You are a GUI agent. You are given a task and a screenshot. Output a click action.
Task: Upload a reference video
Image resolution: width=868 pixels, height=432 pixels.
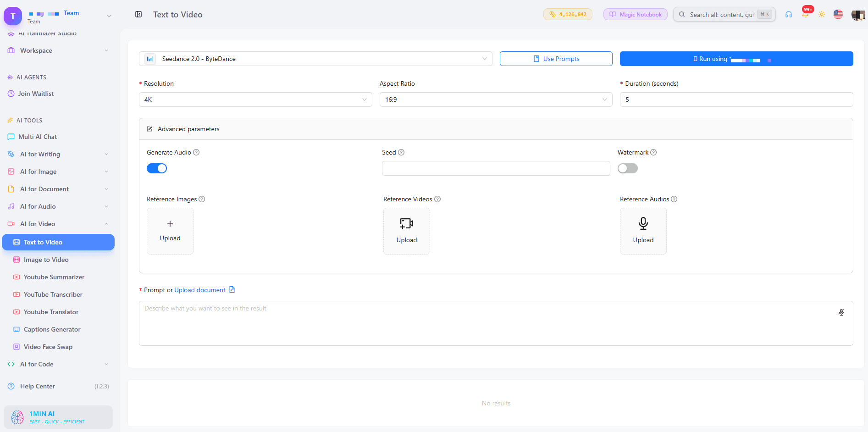point(407,231)
